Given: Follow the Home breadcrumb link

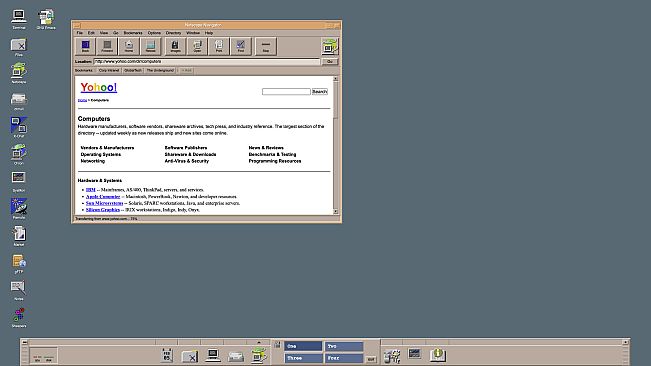Looking at the screenshot, I should (x=83, y=100).
